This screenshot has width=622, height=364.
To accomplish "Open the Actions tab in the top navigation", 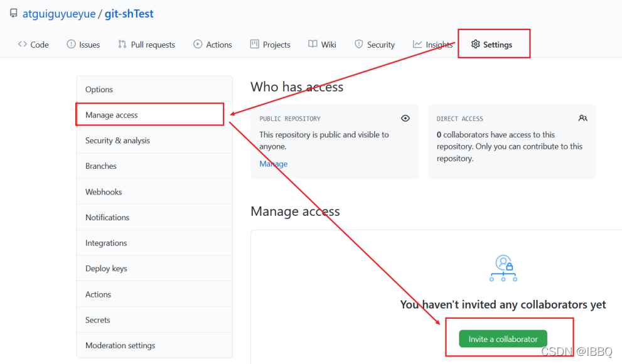I will point(213,45).
